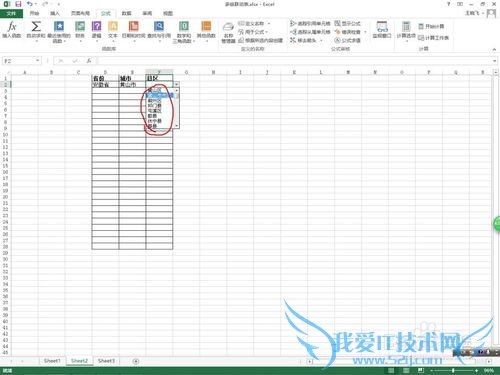Click the Ribbon Display Options button

click(x=460, y=4)
